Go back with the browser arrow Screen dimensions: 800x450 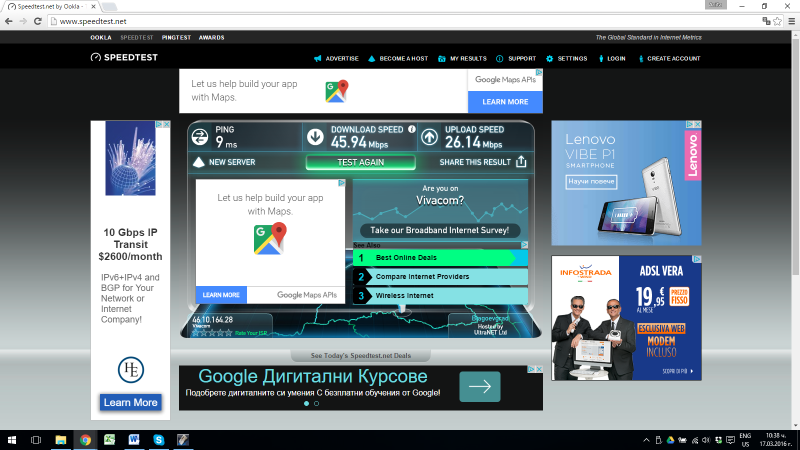point(9,21)
